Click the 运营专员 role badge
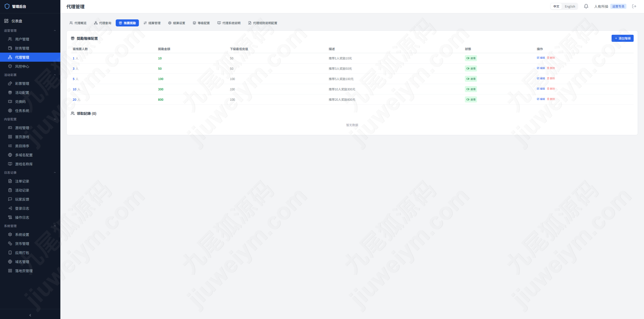Viewport: 644px width, 319px height. point(618,7)
